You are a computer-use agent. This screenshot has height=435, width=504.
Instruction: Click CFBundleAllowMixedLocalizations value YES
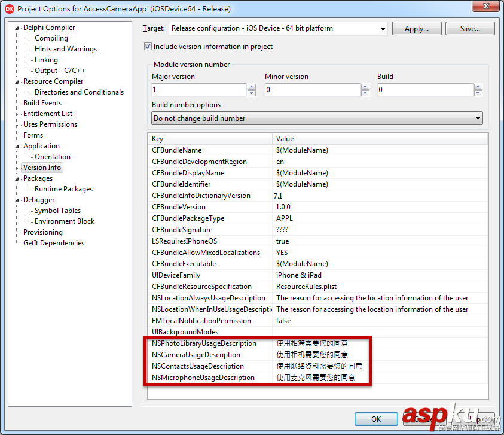pyautogui.click(x=282, y=253)
